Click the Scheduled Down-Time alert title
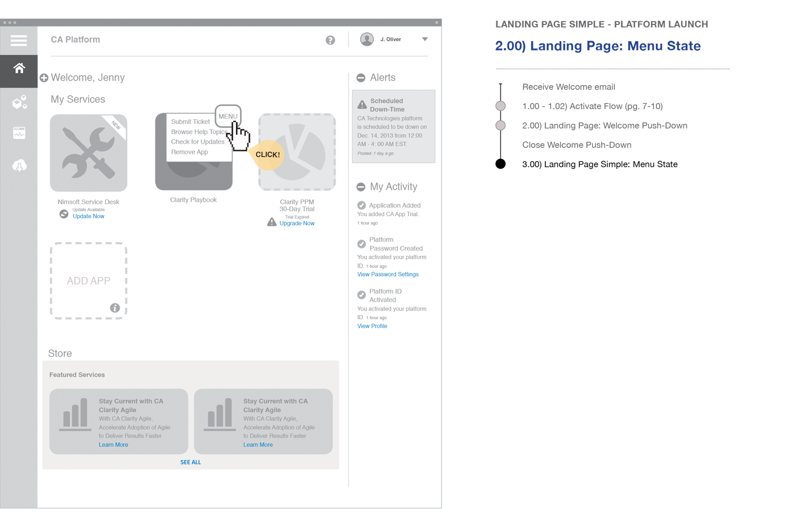Screen dimensions: 798x532 (387, 105)
